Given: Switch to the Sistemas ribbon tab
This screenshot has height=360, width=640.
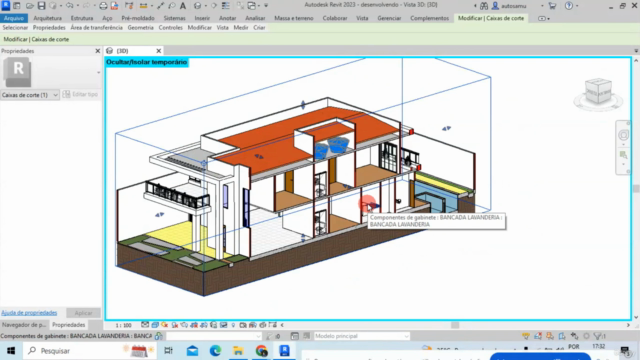Looking at the screenshot, I should pyautogui.click(x=174, y=18).
